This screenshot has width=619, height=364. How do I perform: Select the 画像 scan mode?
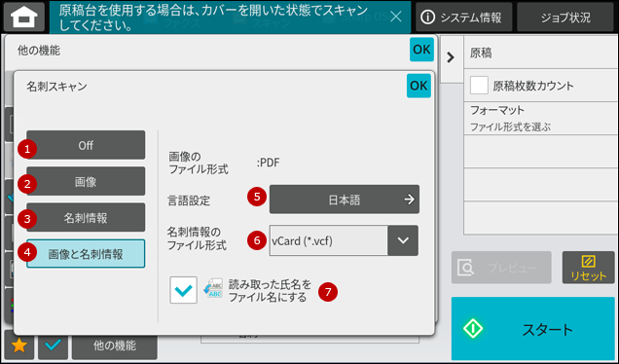pyautogui.click(x=86, y=181)
